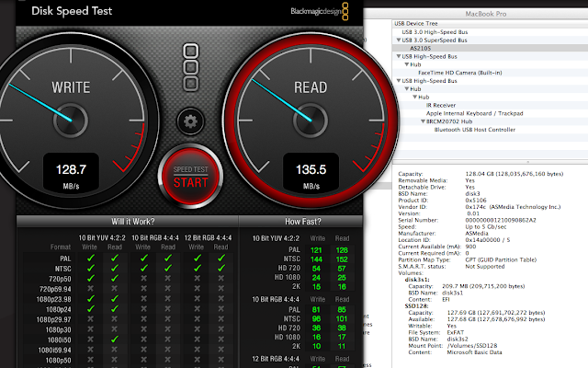The image size is (588, 368).
Task: Click PAL read value 128 in 10 Bit YUV
Action: pyautogui.click(x=342, y=250)
